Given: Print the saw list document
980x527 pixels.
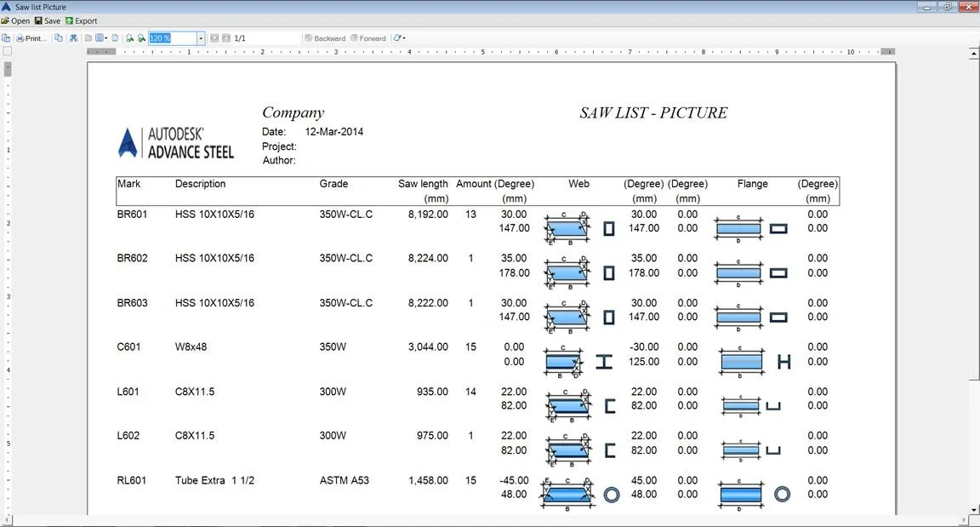Looking at the screenshot, I should coord(31,38).
